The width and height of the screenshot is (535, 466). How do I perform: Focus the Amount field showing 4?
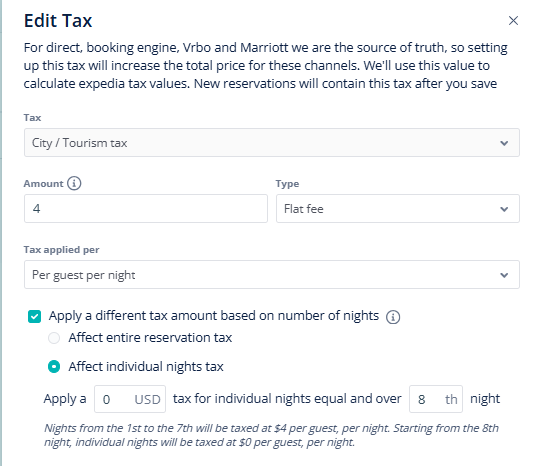point(146,208)
